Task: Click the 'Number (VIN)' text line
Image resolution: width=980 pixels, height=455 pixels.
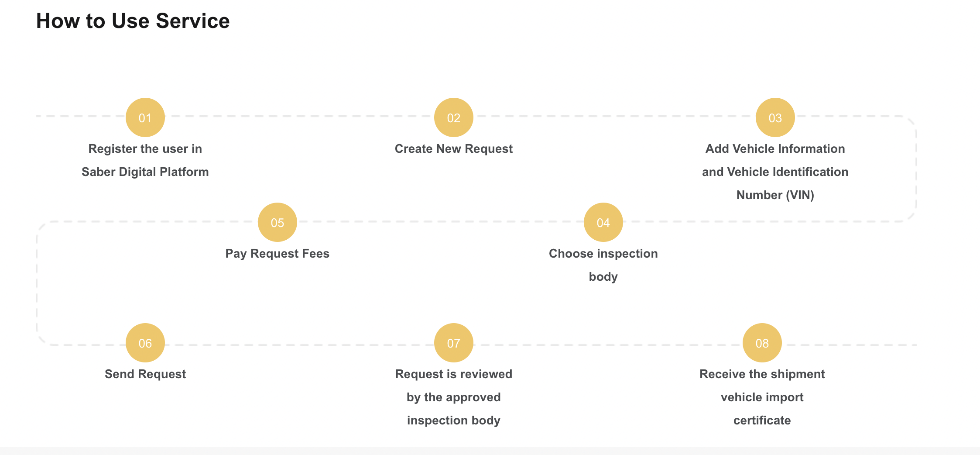Action: coord(775,195)
